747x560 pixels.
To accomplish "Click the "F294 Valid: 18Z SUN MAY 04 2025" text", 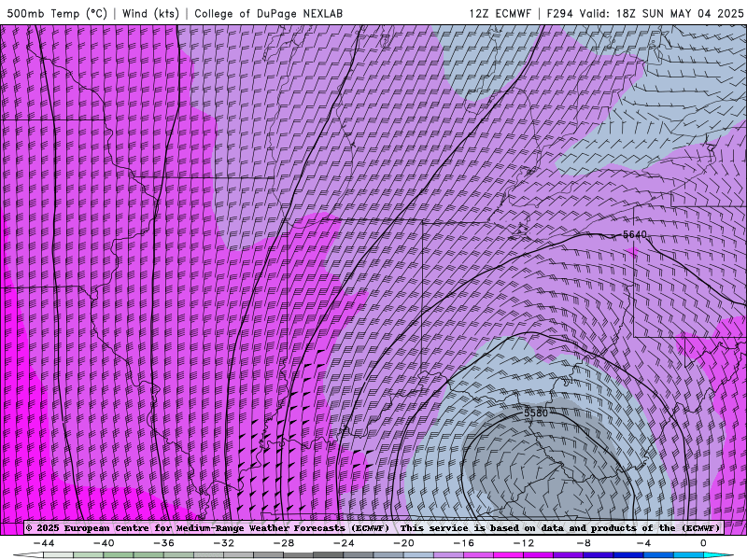I will coord(645,13).
